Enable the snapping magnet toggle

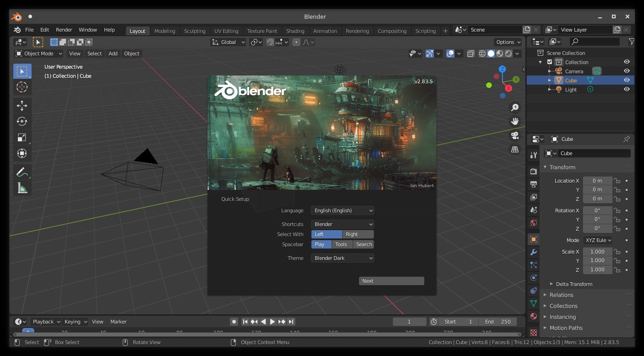tap(270, 42)
